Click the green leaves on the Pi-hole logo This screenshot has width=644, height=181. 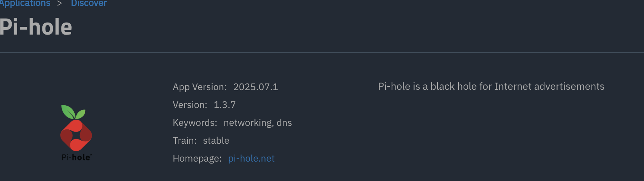pos(73,112)
